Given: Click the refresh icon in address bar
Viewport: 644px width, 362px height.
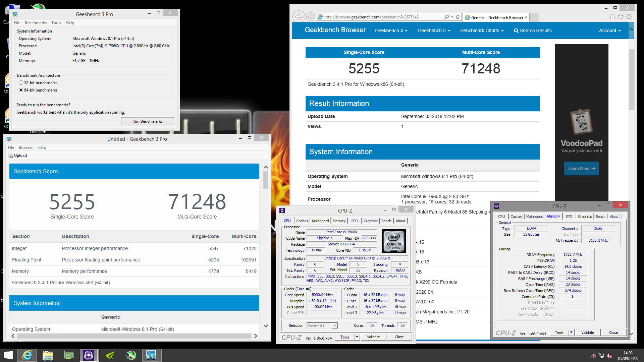Looking at the screenshot, I should point(458,17).
